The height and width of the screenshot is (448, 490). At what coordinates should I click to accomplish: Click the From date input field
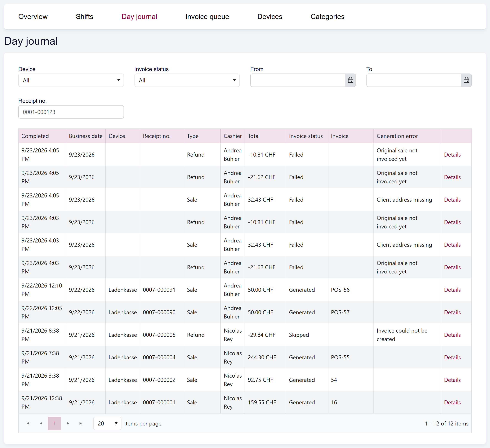298,80
